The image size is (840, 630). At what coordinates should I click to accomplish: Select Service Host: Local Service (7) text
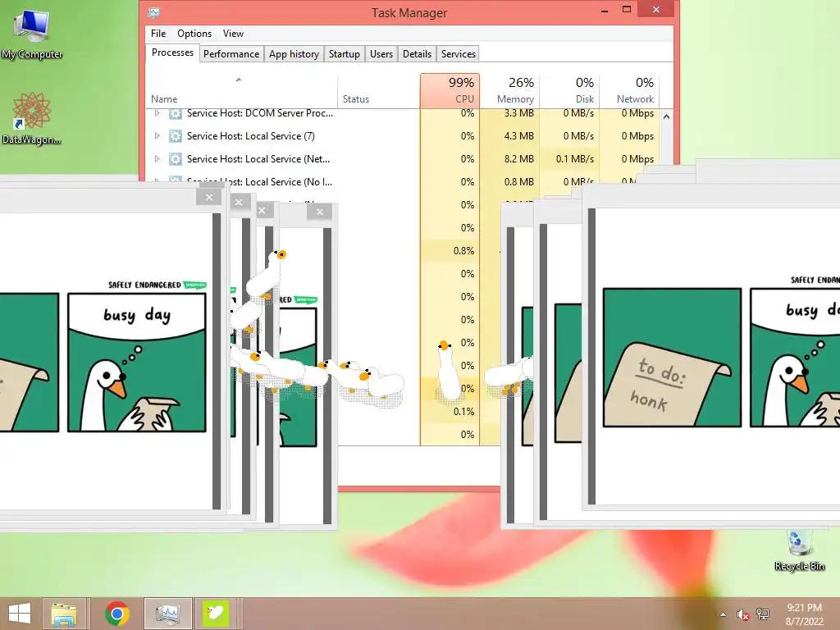[x=251, y=136]
